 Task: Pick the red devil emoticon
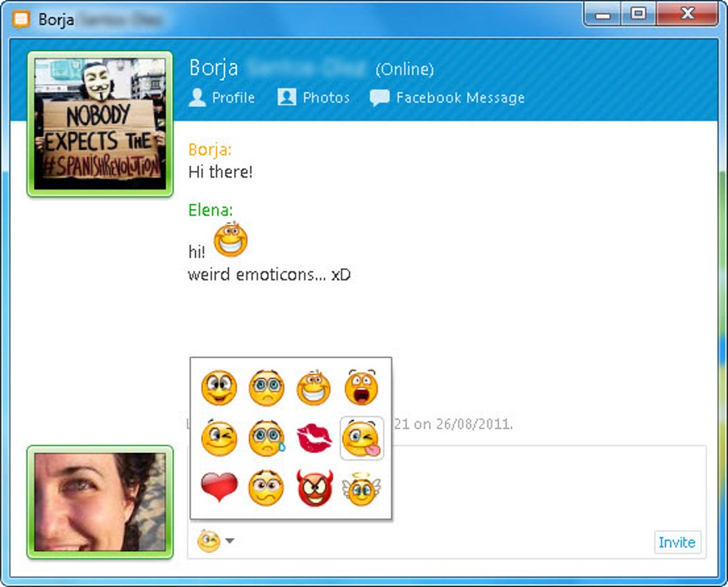[x=315, y=488]
